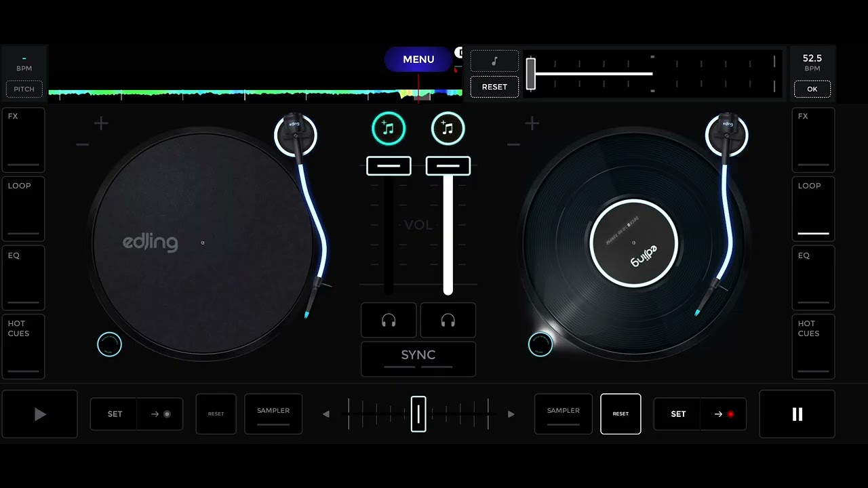
Task: Open the left deck EQ panel
Action: pos(24,278)
